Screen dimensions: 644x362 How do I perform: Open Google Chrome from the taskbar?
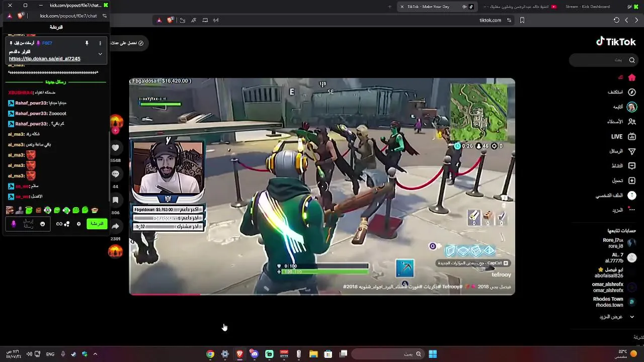tap(210, 354)
